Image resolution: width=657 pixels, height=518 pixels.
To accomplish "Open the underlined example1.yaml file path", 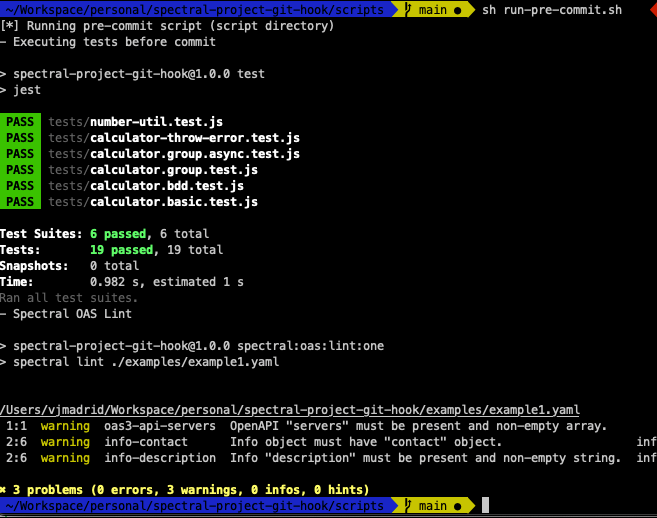I will tap(290, 410).
